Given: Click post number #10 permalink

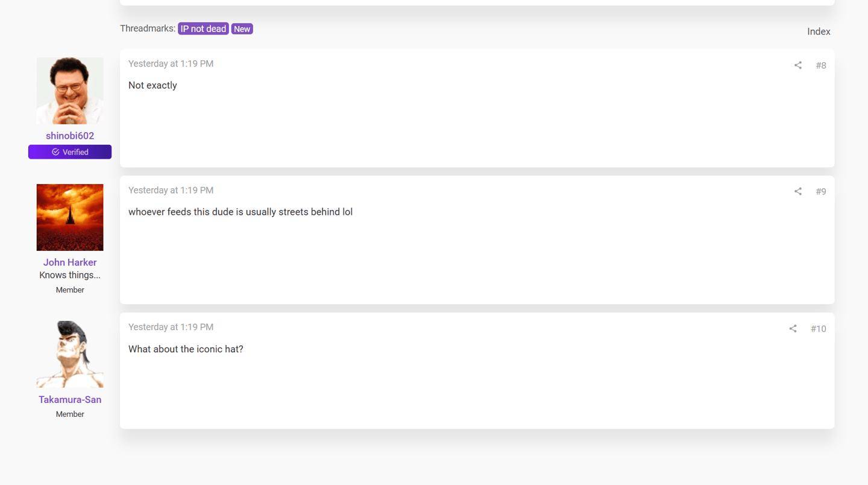Looking at the screenshot, I should coord(818,329).
